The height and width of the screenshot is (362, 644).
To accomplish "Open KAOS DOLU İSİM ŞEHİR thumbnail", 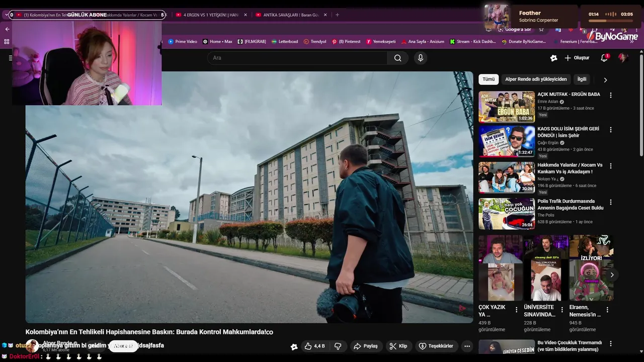I will [507, 141].
